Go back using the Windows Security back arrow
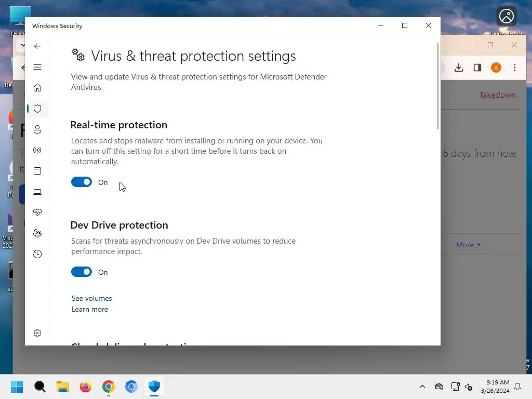Screen dimensions: 532x399 (37, 46)
